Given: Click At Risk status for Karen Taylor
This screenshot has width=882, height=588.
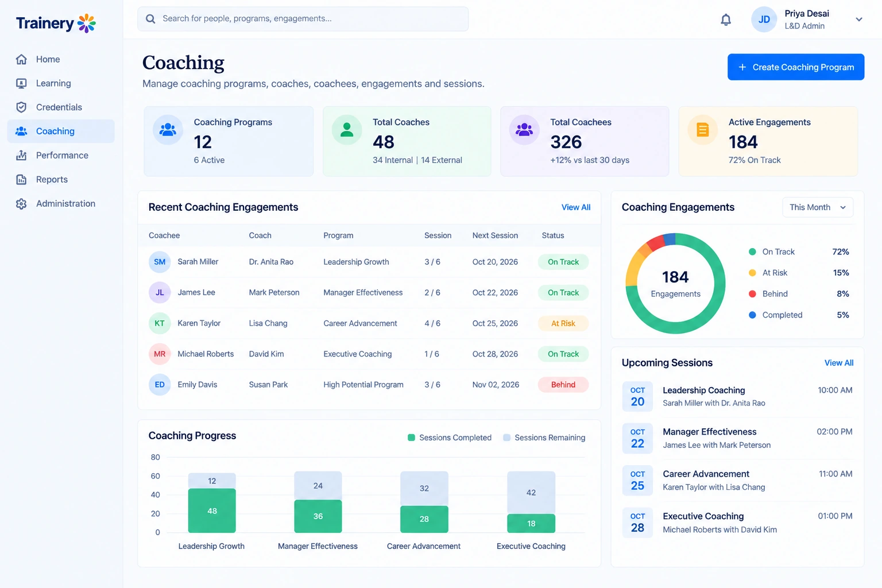Looking at the screenshot, I should [563, 323].
